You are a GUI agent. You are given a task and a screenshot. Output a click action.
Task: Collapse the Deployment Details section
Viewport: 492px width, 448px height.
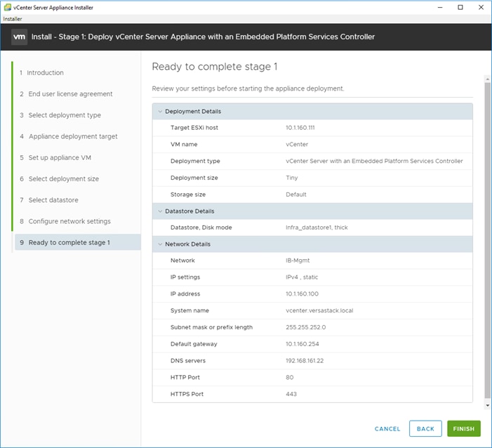(x=160, y=112)
